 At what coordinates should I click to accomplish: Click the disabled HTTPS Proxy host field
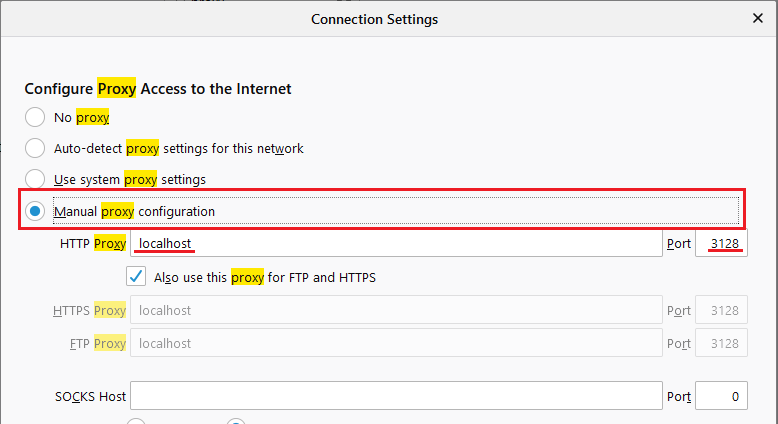tap(396, 310)
